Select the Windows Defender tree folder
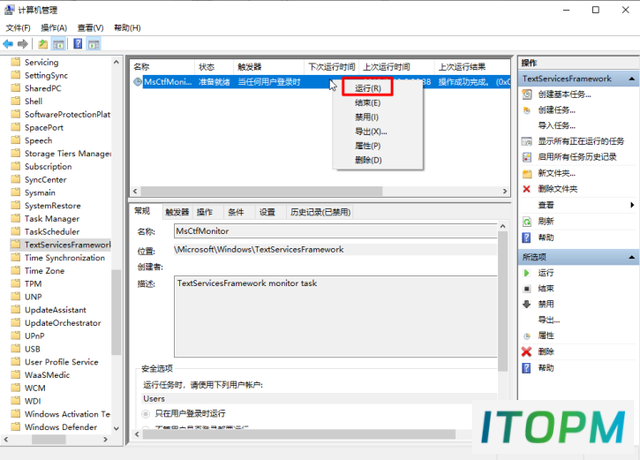The image size is (640, 460). [x=61, y=427]
